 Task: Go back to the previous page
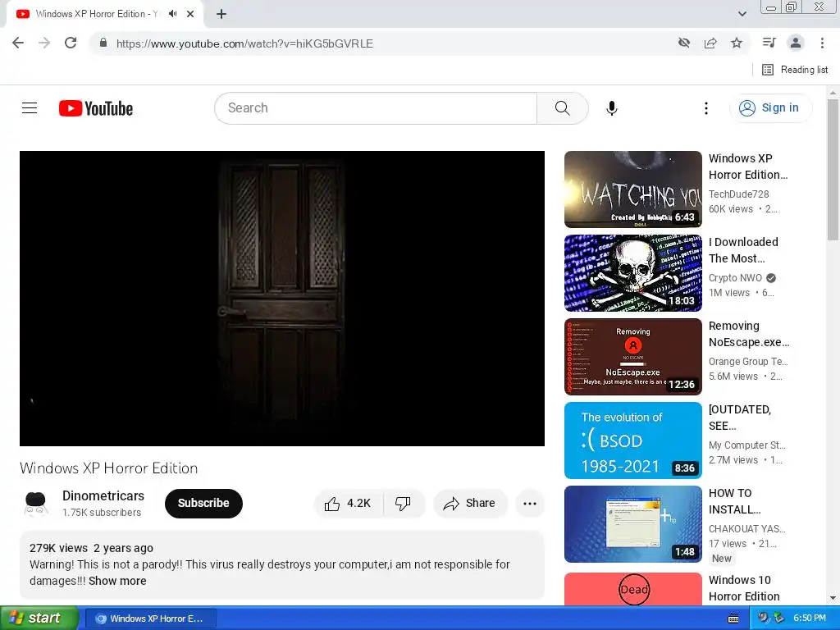[18, 43]
